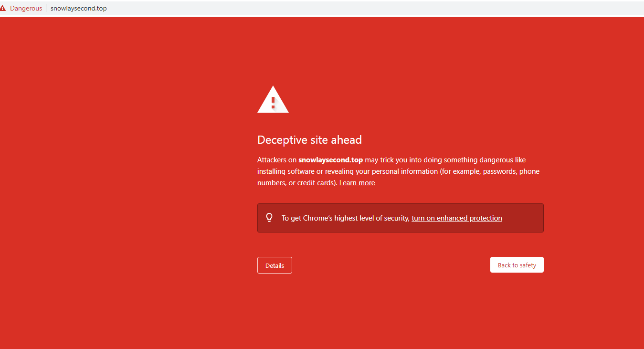Screen dimensions: 644x349
Task: Click the turn on enhanced protection link
Action: [x=456, y=218]
